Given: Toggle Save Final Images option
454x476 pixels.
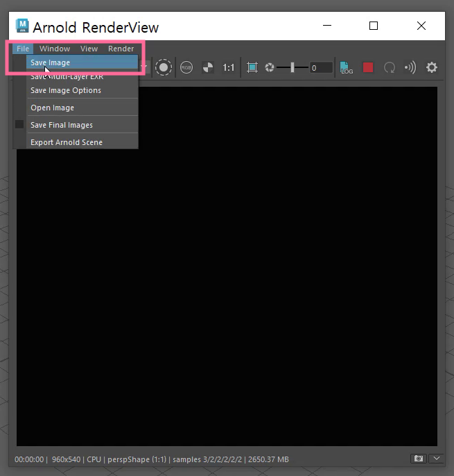Looking at the screenshot, I should point(82,125).
